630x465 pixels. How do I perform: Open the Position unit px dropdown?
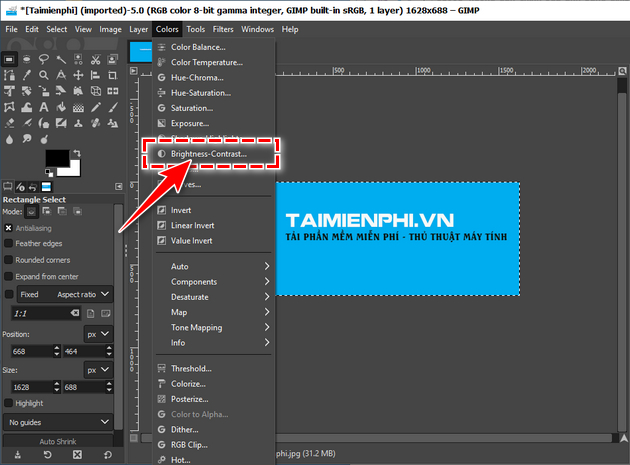click(98, 334)
